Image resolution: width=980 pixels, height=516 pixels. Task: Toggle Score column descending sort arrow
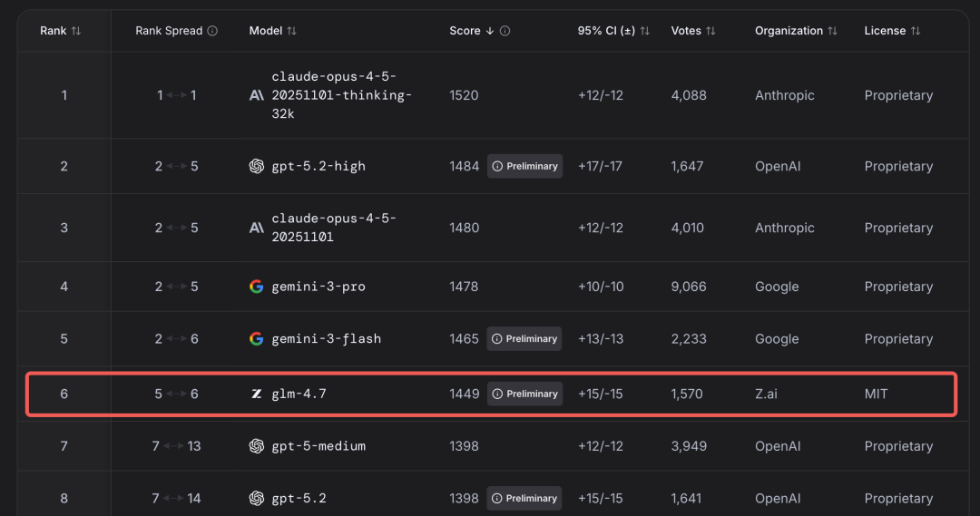(x=490, y=31)
